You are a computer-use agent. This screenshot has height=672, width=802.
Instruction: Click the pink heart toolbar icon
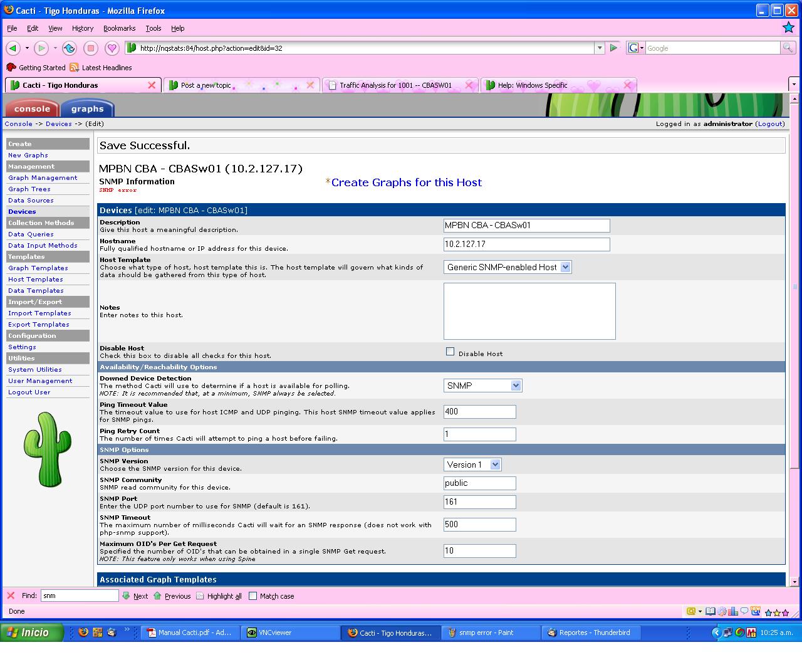pyautogui.click(x=112, y=48)
